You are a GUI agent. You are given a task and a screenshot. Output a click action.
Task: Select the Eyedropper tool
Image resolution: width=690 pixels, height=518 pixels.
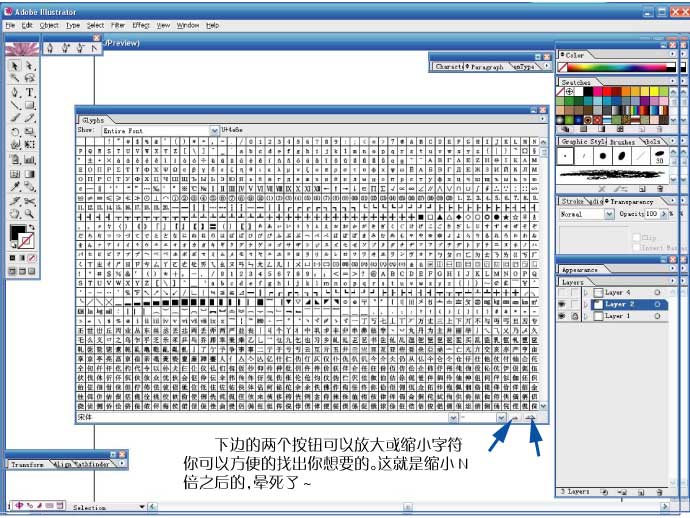(x=15, y=187)
